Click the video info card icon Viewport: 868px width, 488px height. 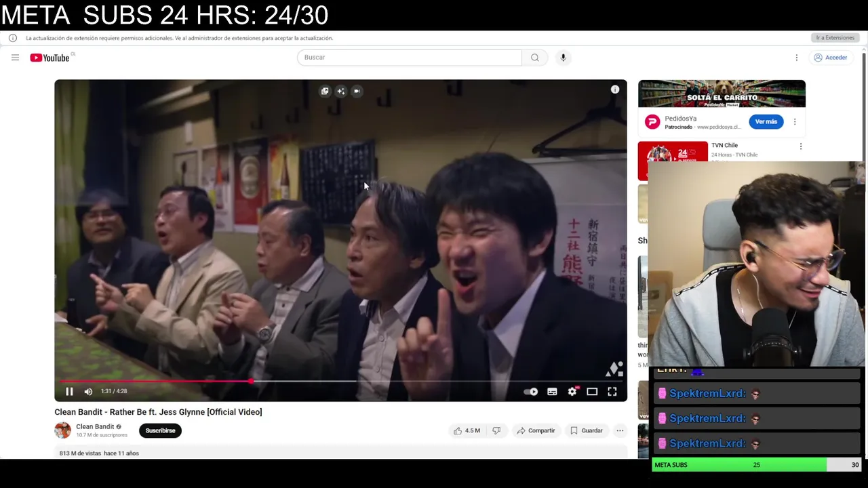(x=614, y=89)
